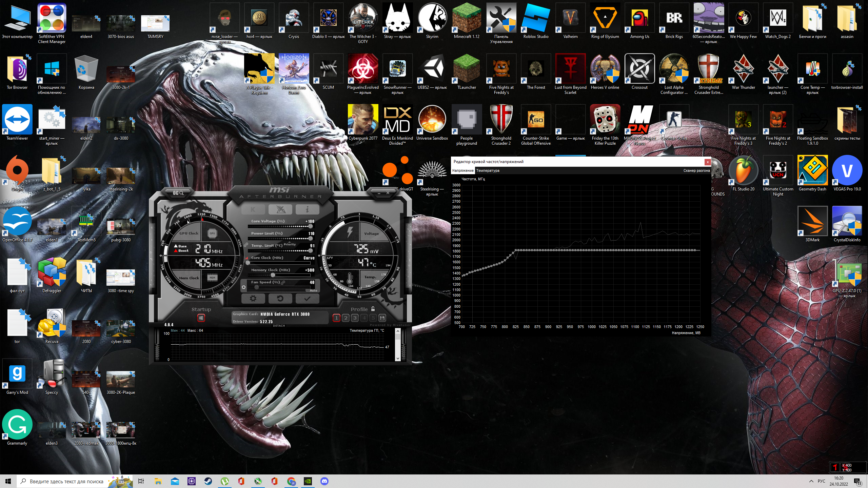Click the Kombustor K button

click(253, 210)
